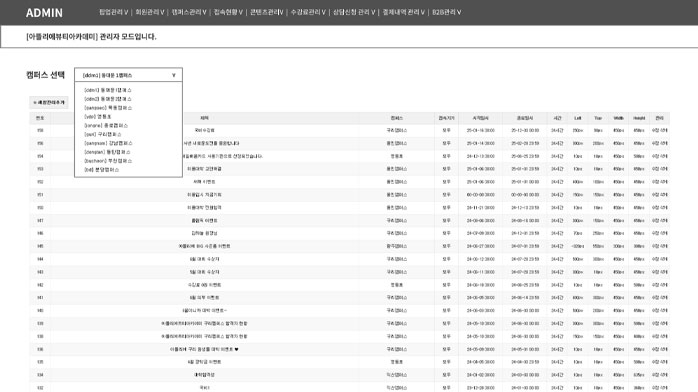Screen dimensions: 698x392
Task: Click 수정 삭제 in 6월 대학 수상자 row
Action: pos(660,259)
